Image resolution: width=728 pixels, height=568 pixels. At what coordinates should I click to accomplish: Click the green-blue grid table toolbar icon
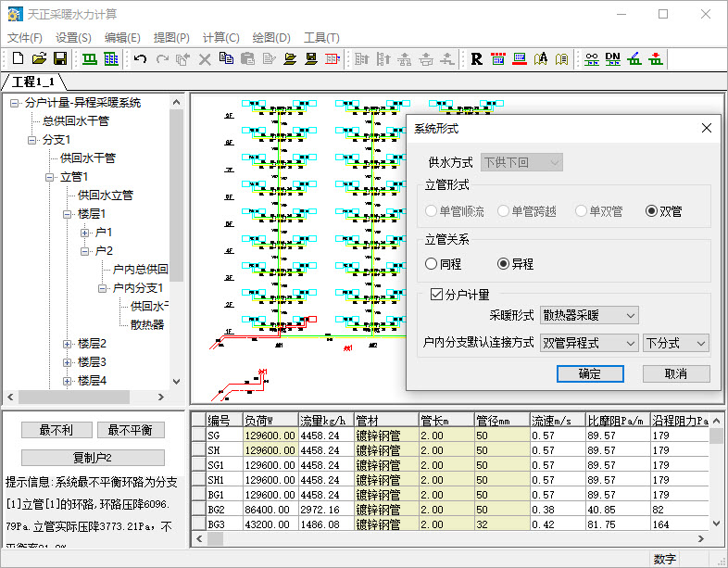click(x=111, y=58)
